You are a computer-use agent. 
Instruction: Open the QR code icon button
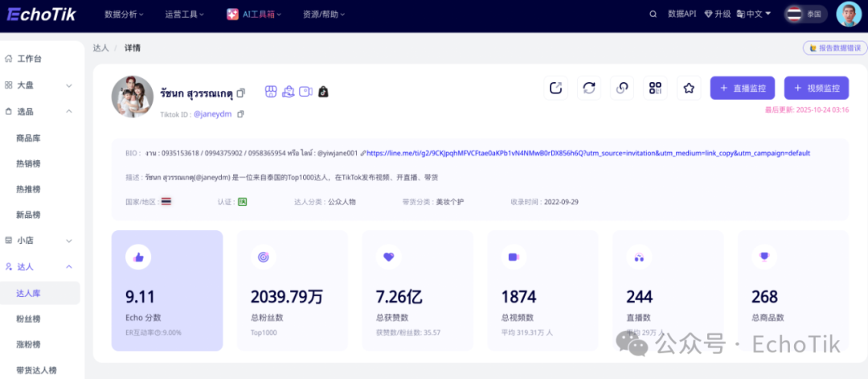tap(655, 89)
